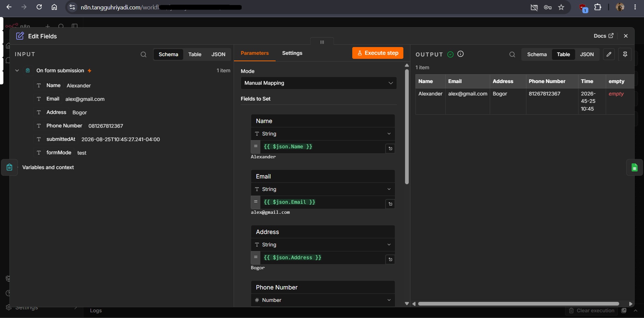Image resolution: width=644 pixels, height=318 pixels.
Task: Search the input panel data
Action: coord(144,54)
